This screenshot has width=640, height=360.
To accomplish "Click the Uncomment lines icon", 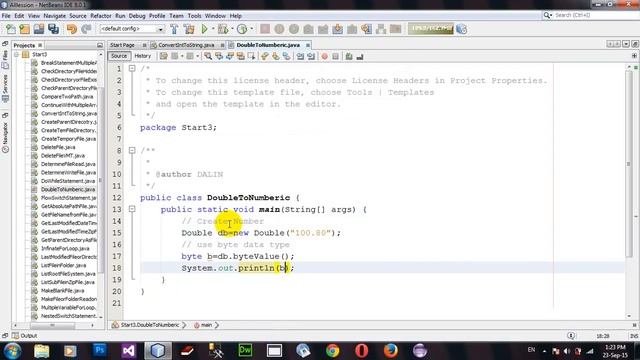I will [x=360, y=56].
